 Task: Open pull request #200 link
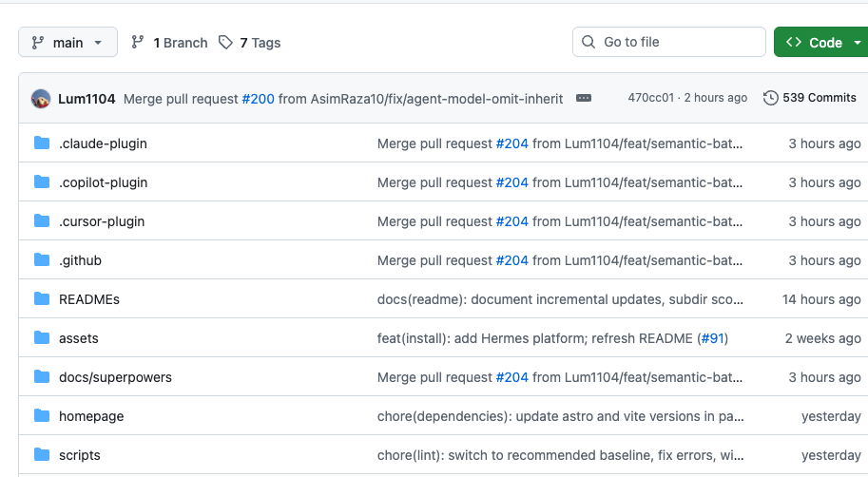(258, 99)
